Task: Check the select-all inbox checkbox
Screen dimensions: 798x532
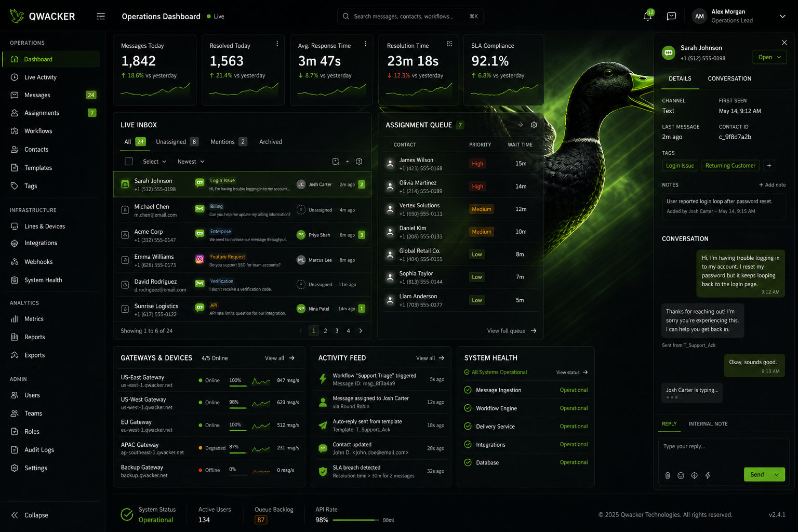Action: point(129,162)
